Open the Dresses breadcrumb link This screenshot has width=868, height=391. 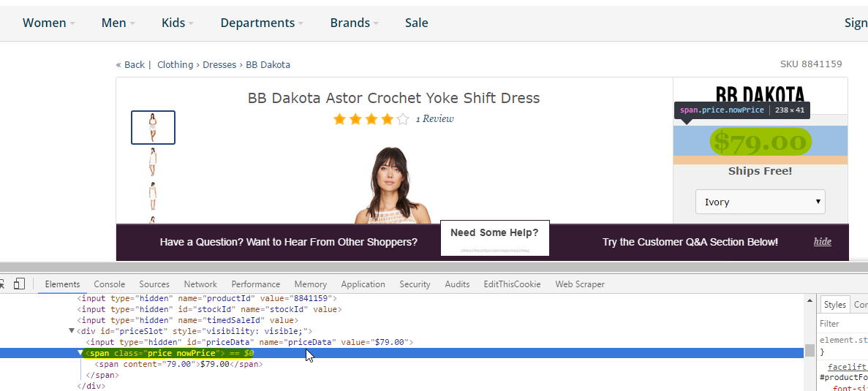pos(219,65)
